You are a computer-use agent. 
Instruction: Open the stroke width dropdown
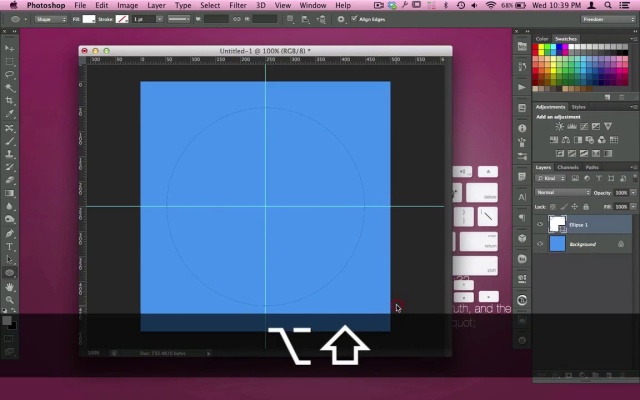coord(160,19)
